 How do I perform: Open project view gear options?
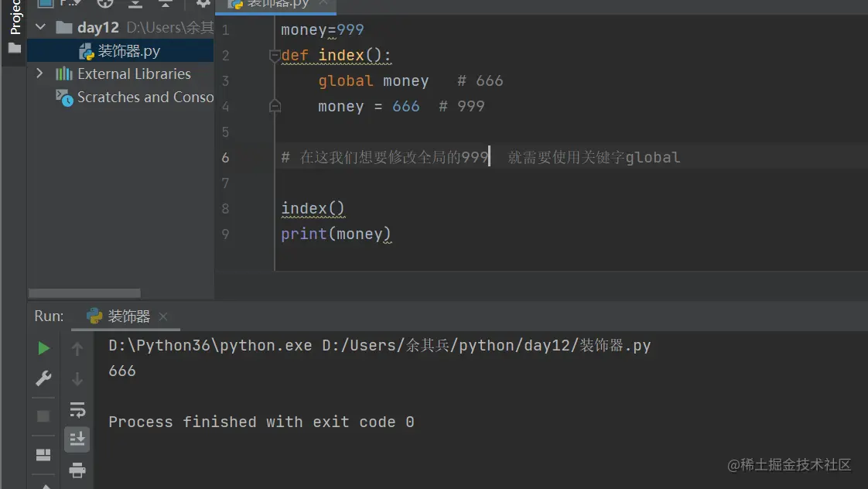click(203, 3)
